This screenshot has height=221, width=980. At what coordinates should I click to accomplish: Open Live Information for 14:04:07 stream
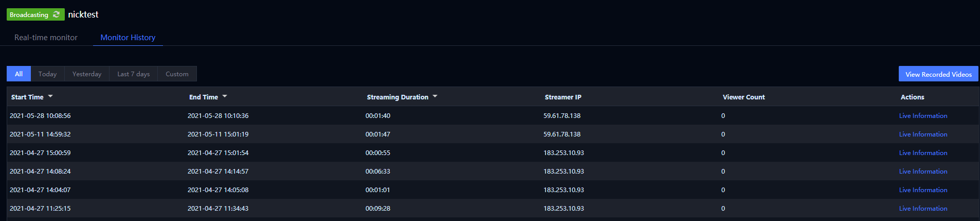pyautogui.click(x=923, y=190)
